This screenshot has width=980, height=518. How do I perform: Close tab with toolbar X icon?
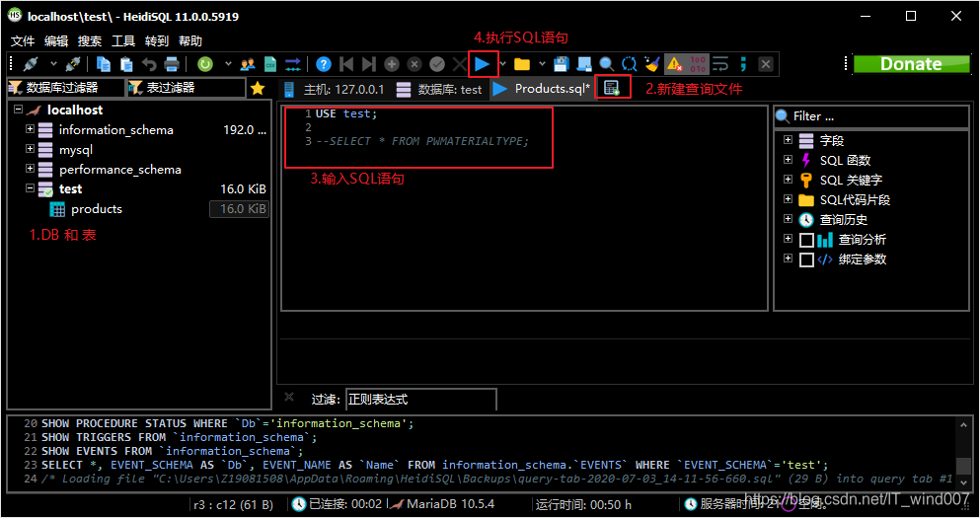click(x=766, y=64)
